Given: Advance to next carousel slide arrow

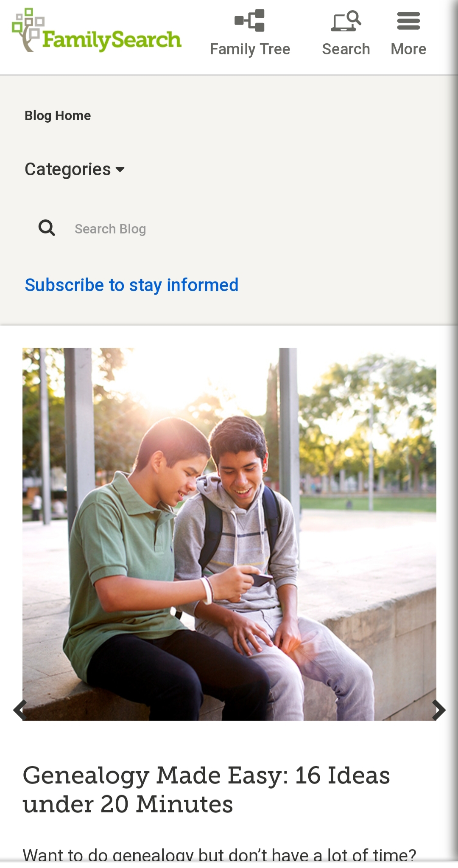Looking at the screenshot, I should click(438, 710).
